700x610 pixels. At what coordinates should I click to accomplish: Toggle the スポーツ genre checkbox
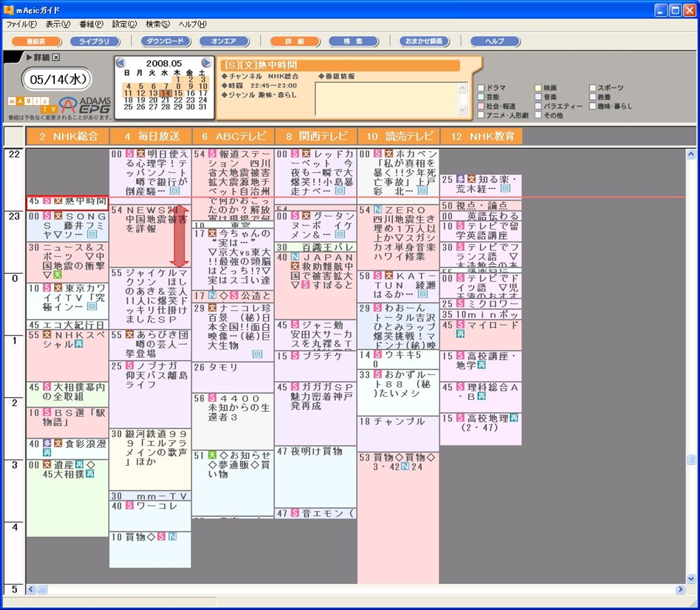click(x=593, y=88)
